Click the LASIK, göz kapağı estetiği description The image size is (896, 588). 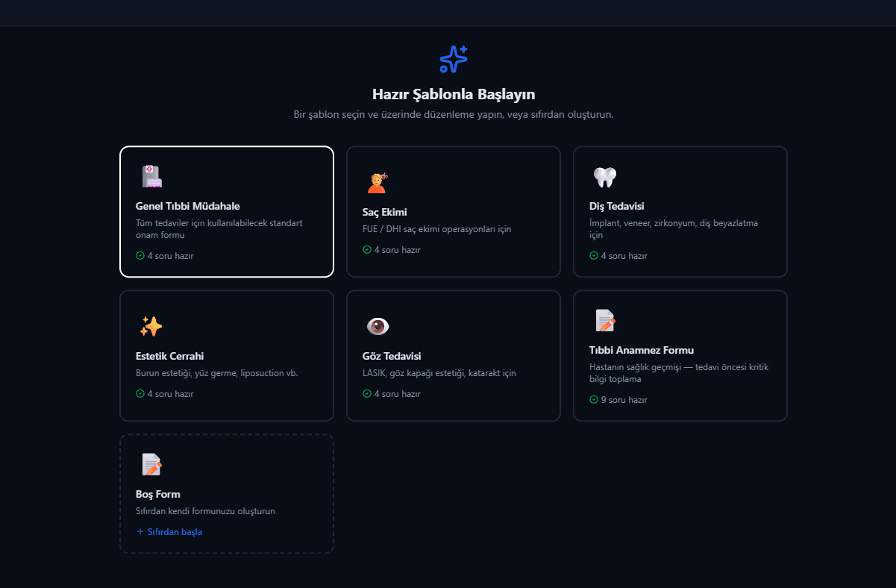point(439,373)
